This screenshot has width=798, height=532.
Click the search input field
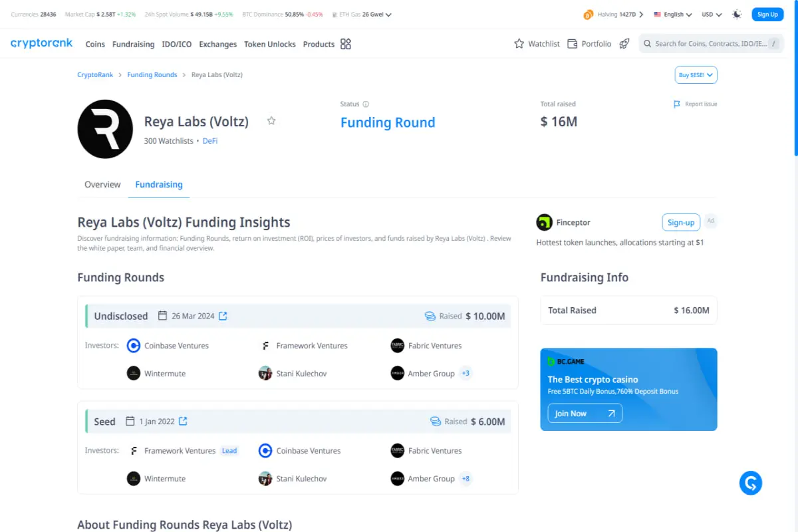tap(712, 44)
